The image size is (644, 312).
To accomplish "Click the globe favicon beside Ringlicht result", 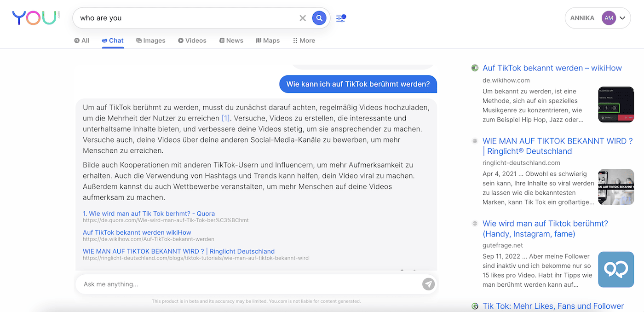I will [x=475, y=141].
